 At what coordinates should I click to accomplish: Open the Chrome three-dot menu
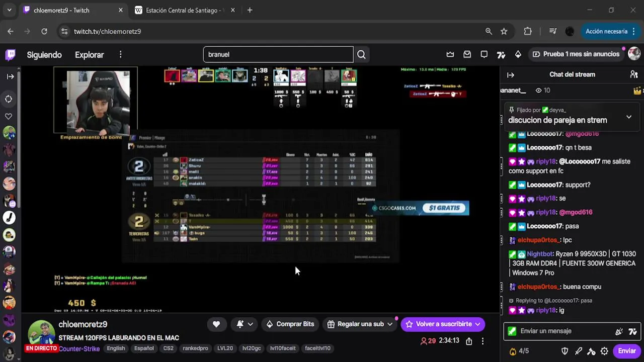[x=634, y=31]
